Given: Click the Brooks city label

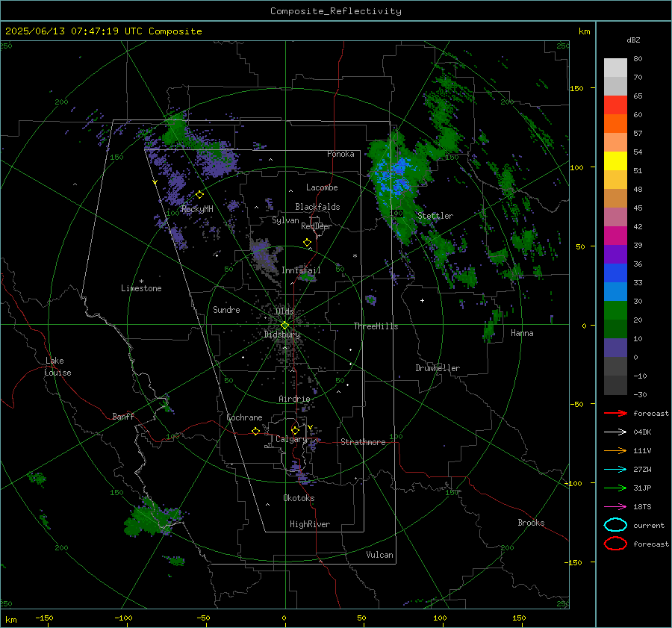Looking at the screenshot, I should click(531, 523).
